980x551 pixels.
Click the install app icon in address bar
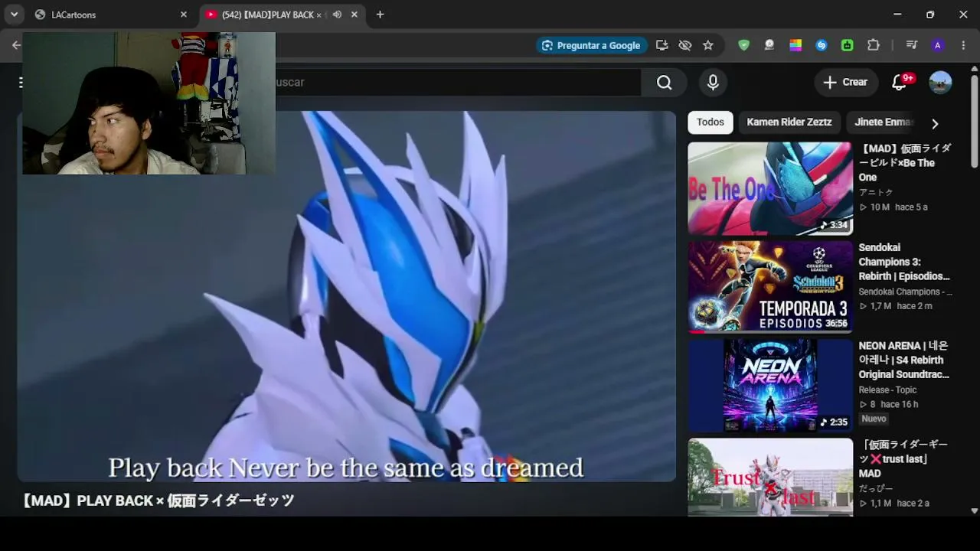662,45
